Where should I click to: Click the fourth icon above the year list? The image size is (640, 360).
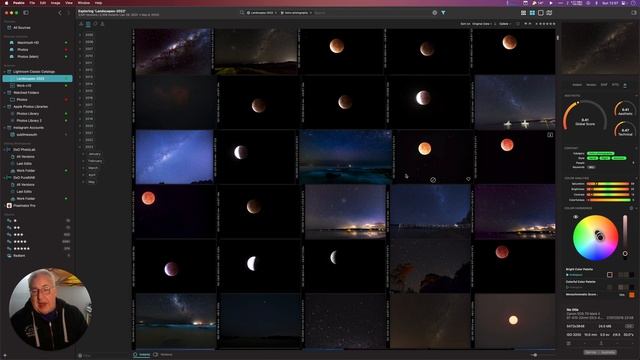coord(102,24)
